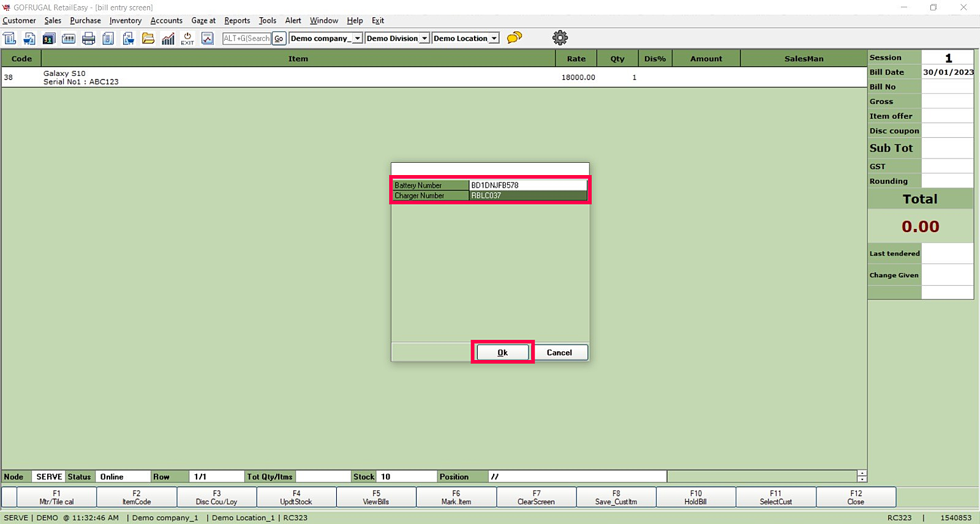The width and height of the screenshot is (980, 524).
Task: Click F1 Mtr/Tile cal button
Action: point(56,497)
